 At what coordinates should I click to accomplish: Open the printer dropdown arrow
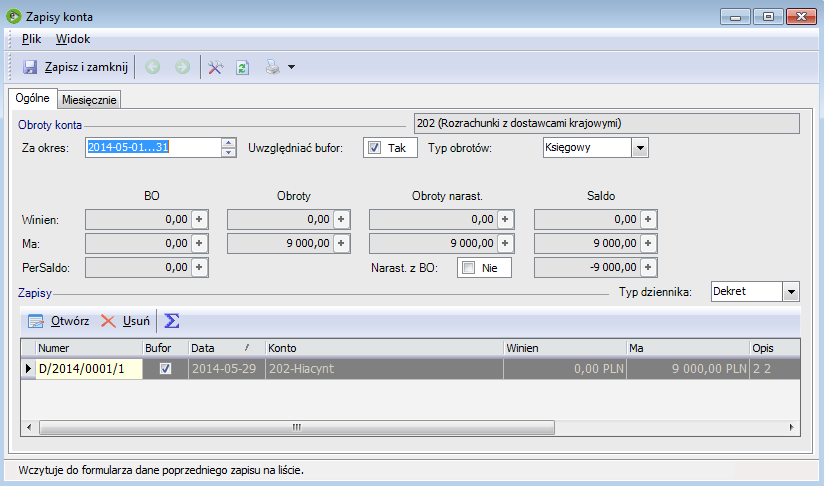coord(291,67)
